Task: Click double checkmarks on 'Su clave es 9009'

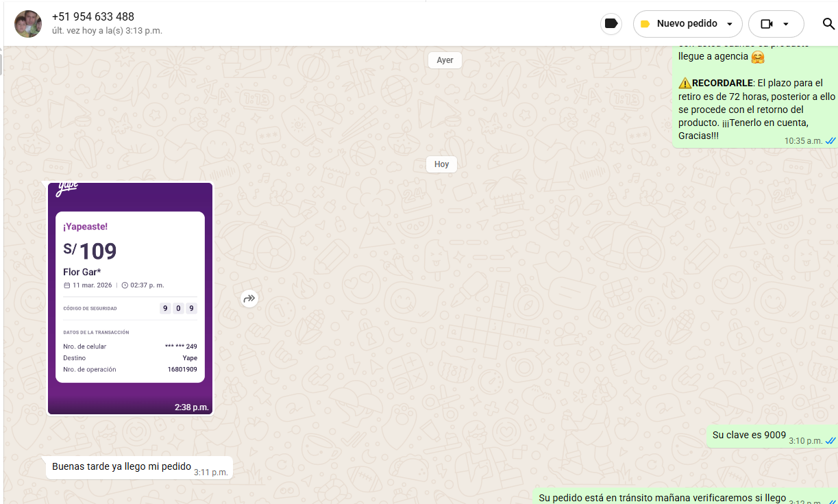Action: click(x=830, y=441)
